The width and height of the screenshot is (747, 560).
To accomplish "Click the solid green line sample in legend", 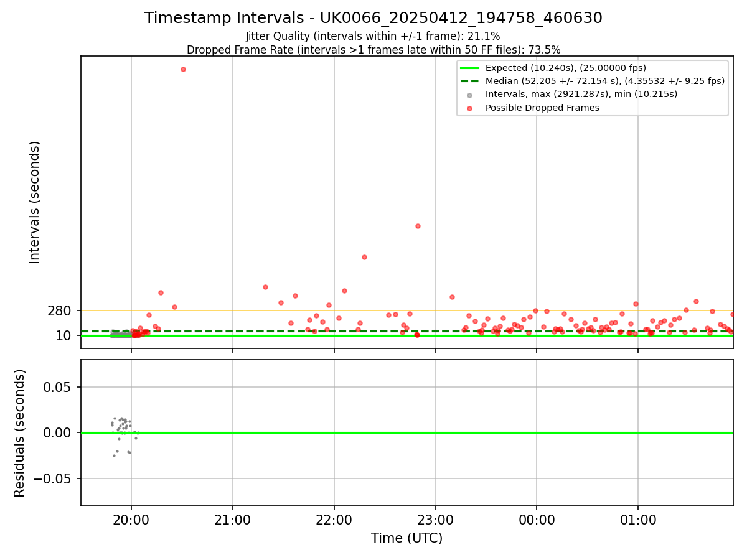I will [470, 68].
